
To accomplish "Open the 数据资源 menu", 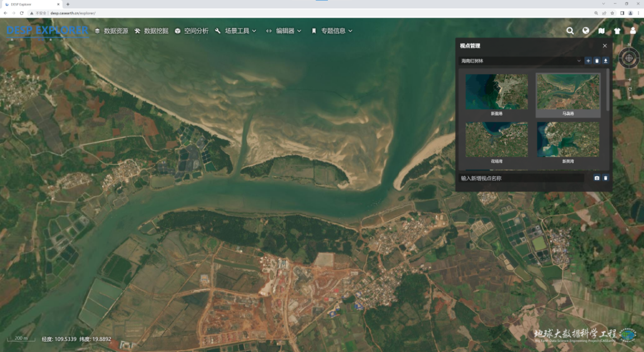I will [111, 31].
